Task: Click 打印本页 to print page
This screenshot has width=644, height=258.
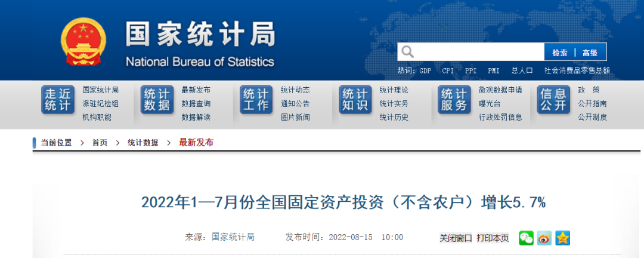Action: coord(493,238)
